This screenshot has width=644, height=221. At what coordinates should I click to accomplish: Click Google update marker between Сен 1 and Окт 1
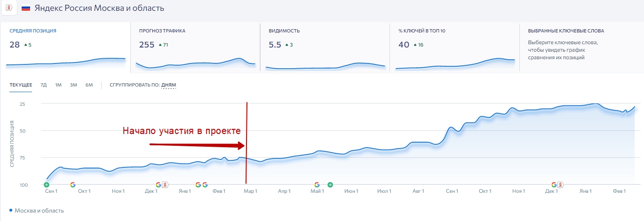[x=73, y=185]
